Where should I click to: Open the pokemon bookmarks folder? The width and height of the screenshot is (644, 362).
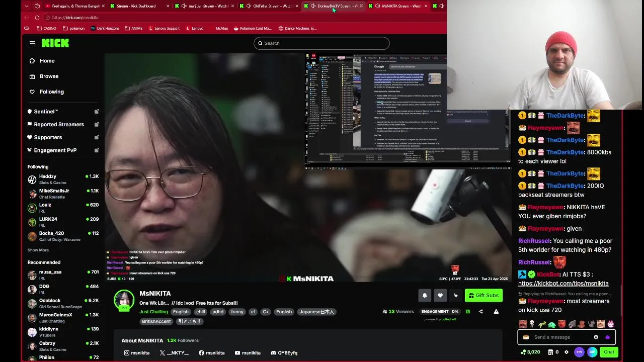pyautogui.click(x=73, y=28)
